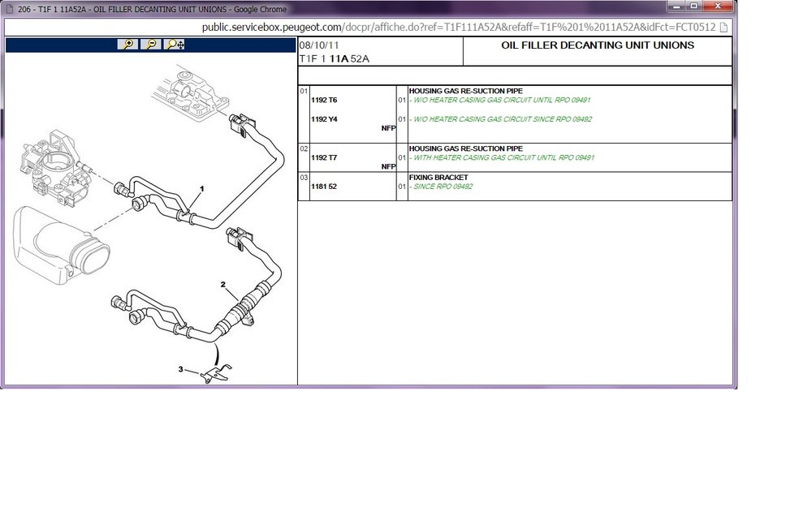Click item number 03 in parts table
This screenshot has height=520, width=812.
(304, 178)
